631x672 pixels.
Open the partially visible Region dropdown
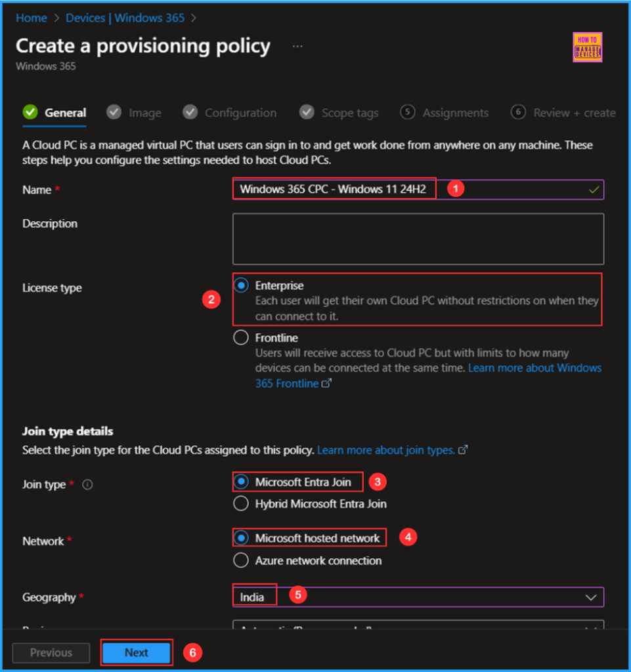pos(418,625)
